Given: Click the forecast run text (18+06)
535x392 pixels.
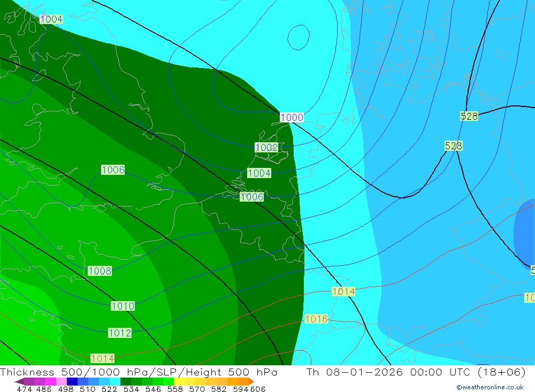Looking at the screenshot, I should click(501, 372).
